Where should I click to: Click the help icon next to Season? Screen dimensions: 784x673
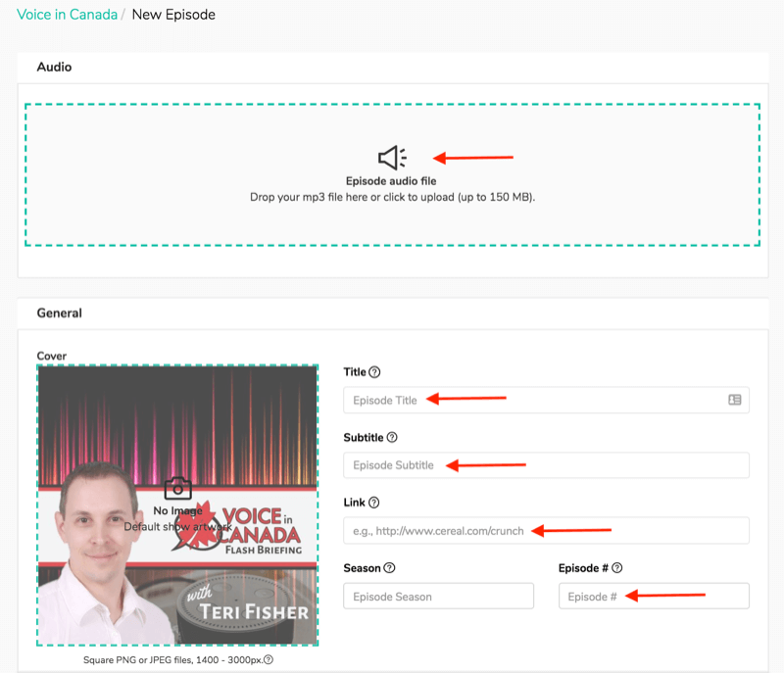pos(389,568)
